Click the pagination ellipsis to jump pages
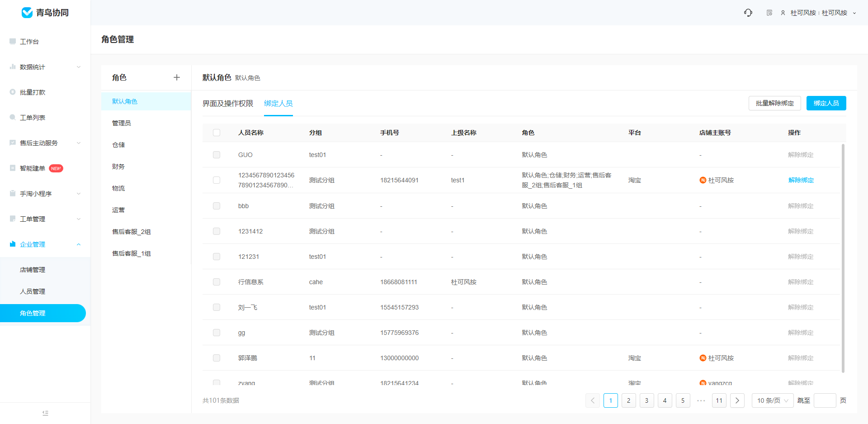Screen dimensions: 868x424 pyautogui.click(x=701, y=400)
